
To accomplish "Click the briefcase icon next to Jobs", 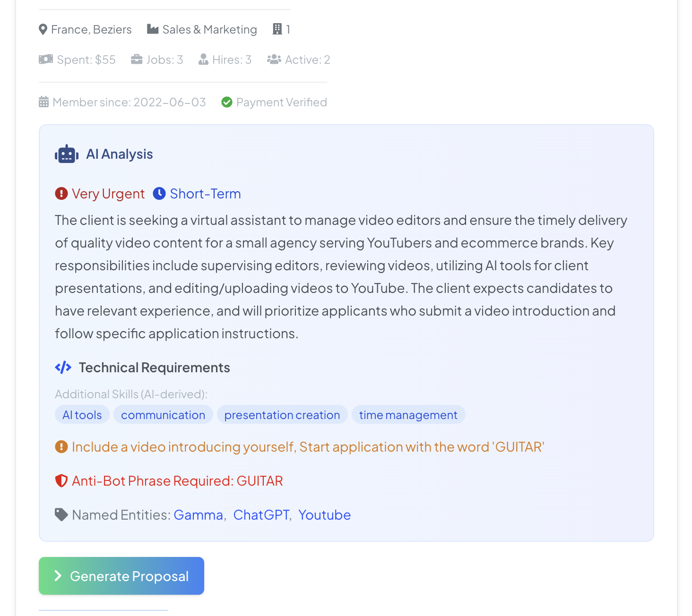I will pyautogui.click(x=137, y=60).
